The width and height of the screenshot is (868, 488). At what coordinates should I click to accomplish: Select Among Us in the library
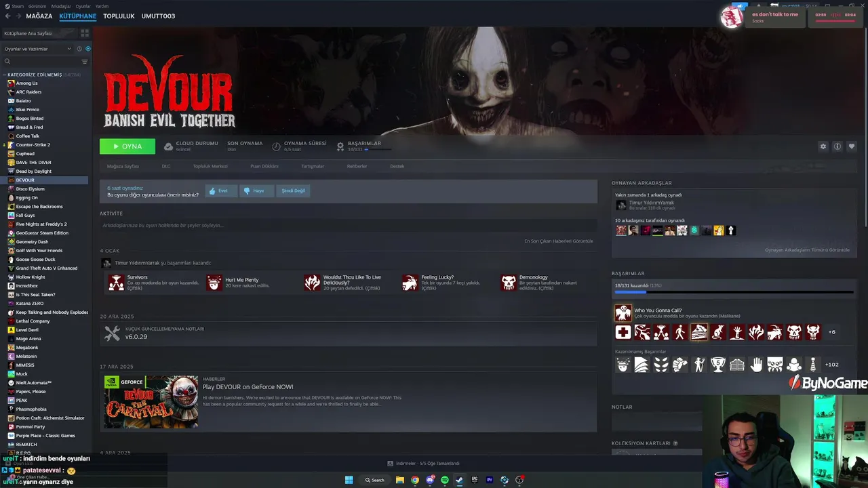(27, 83)
